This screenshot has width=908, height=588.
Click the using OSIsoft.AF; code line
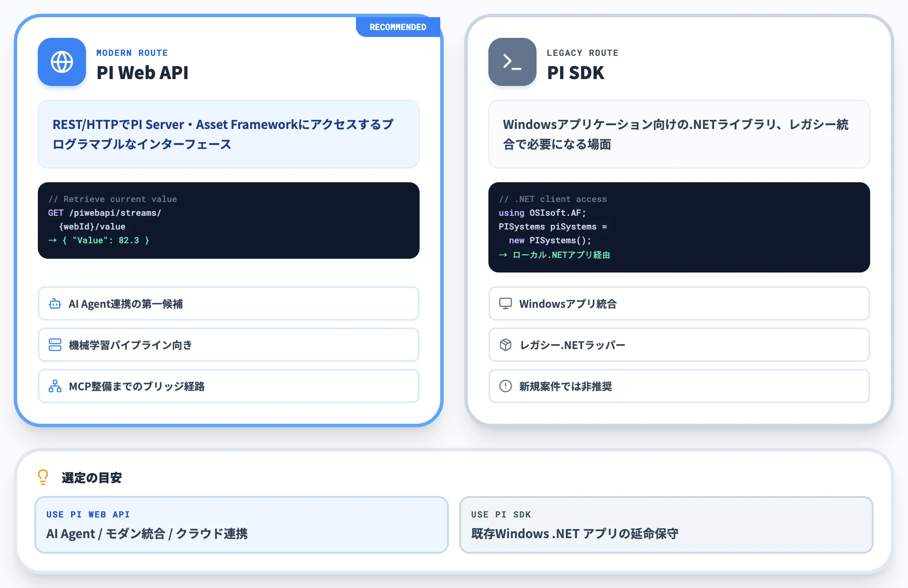542,213
